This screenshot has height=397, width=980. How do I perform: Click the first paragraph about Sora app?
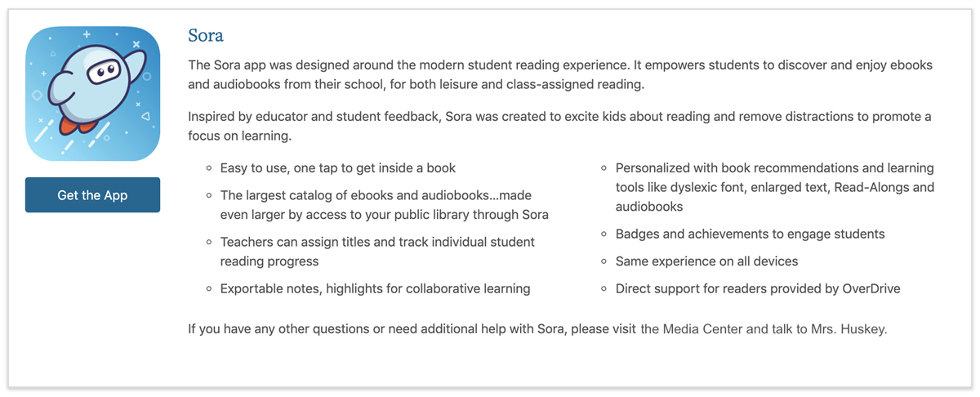click(560, 74)
